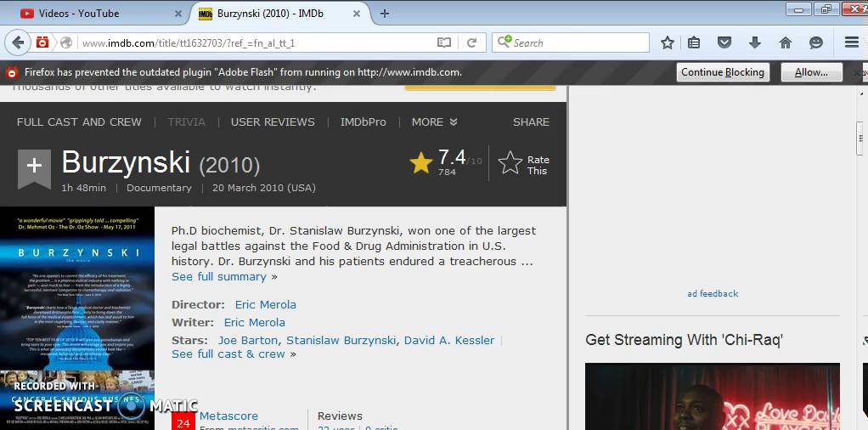The image size is (868, 430).
Task: Open the Allow... dropdown for Flash plugin
Action: [x=811, y=72]
